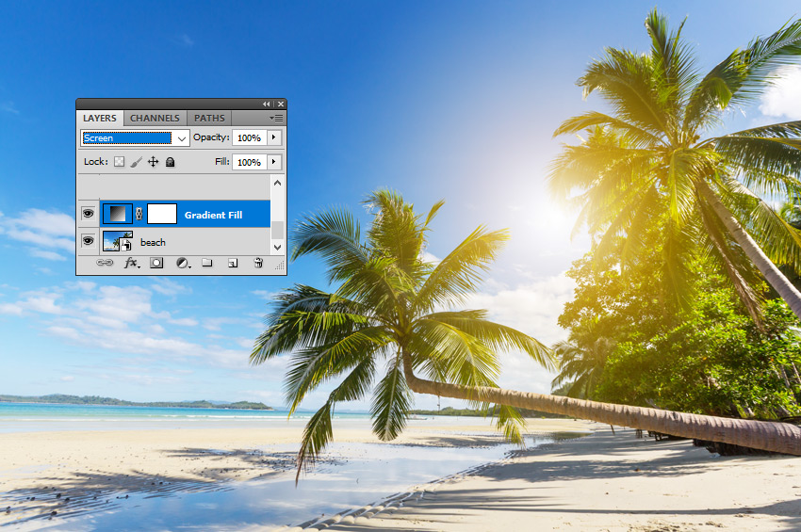Select the Gradient Fill layer mask thumbnail
The image size is (801, 532).
(x=162, y=214)
